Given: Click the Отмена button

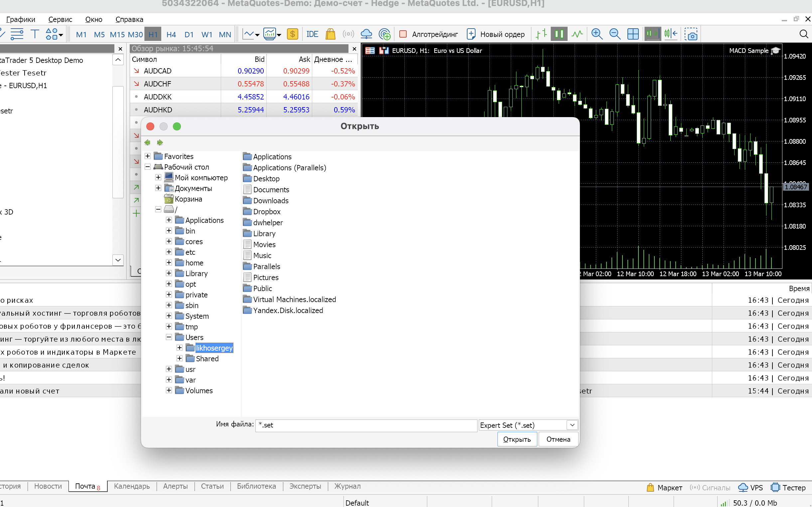Looking at the screenshot, I should tap(558, 439).
